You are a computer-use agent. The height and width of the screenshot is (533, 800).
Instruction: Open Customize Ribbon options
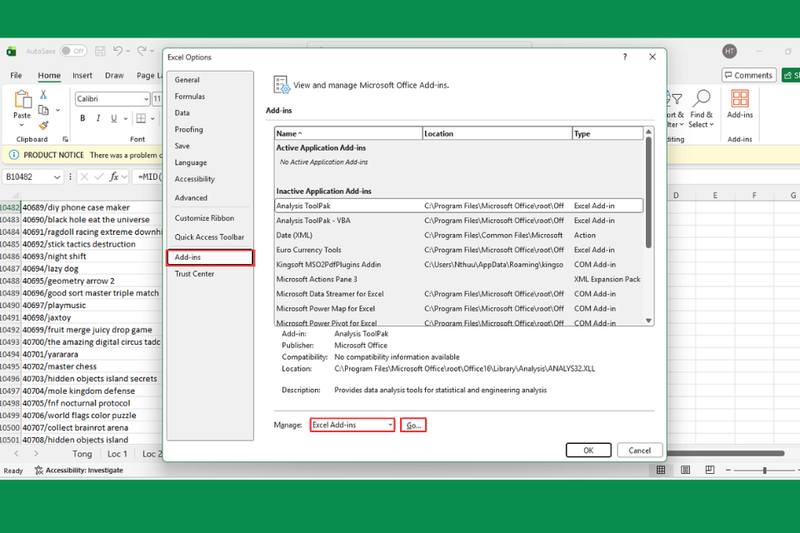[210, 218]
